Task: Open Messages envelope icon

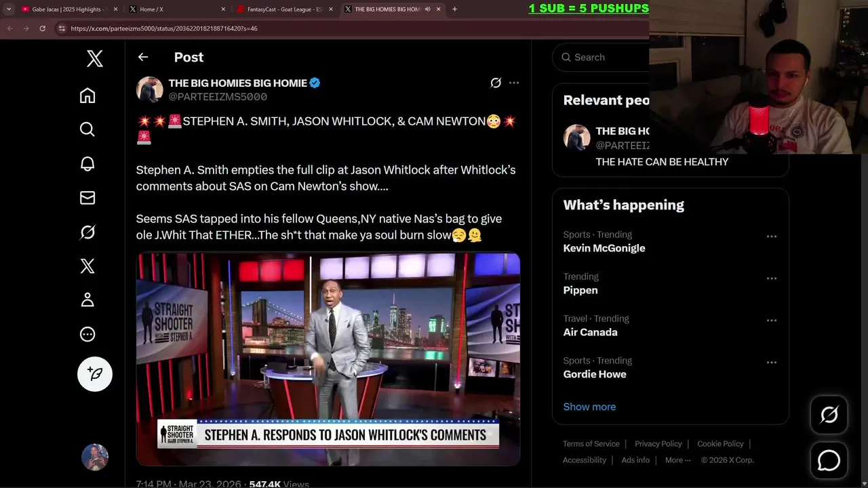Action: pos(87,198)
